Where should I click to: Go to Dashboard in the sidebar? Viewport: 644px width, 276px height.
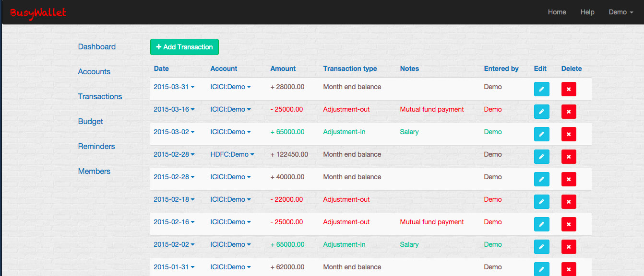pos(97,46)
